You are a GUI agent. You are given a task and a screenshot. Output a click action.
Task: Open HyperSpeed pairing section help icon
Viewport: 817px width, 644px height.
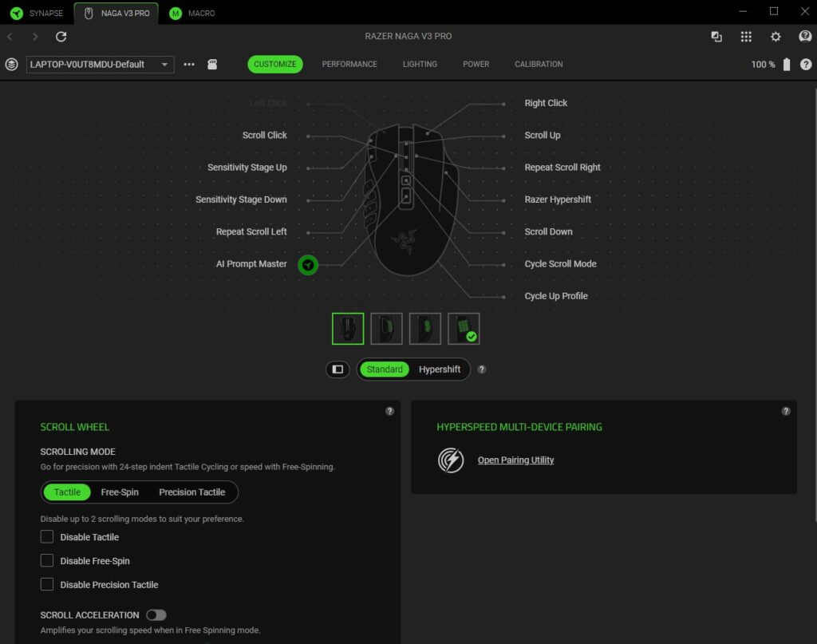[786, 411]
